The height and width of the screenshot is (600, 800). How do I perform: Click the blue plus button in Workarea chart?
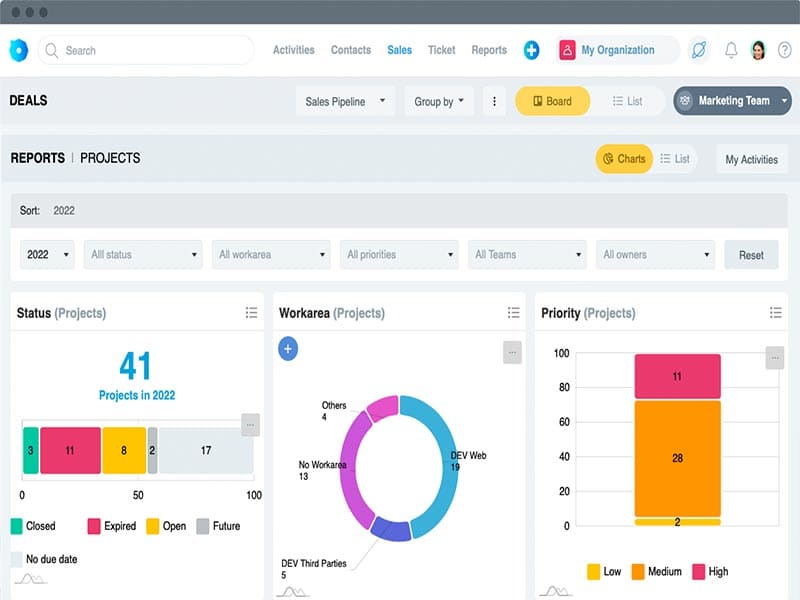(288, 349)
